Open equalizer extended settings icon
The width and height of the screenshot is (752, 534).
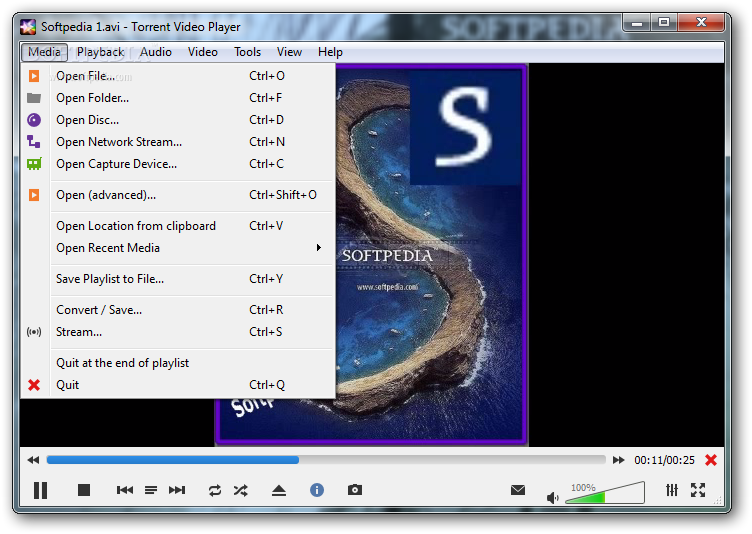[672, 490]
